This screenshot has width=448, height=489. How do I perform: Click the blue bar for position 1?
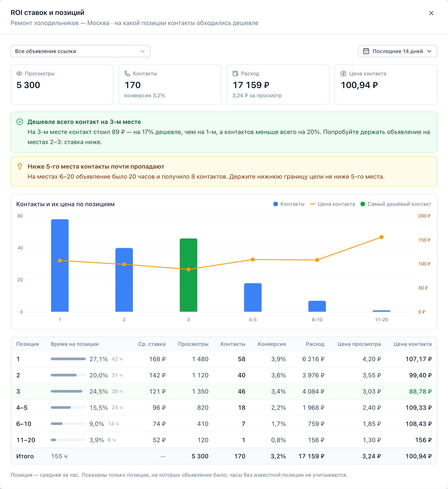(60, 265)
